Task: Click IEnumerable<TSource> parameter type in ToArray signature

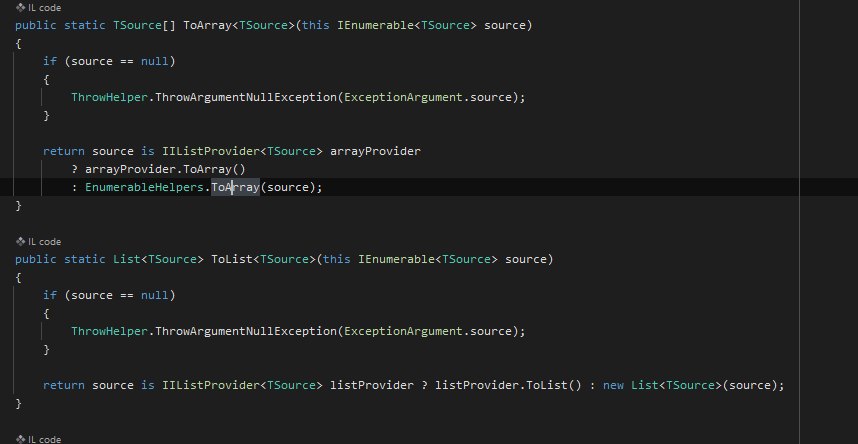Action: click(407, 25)
